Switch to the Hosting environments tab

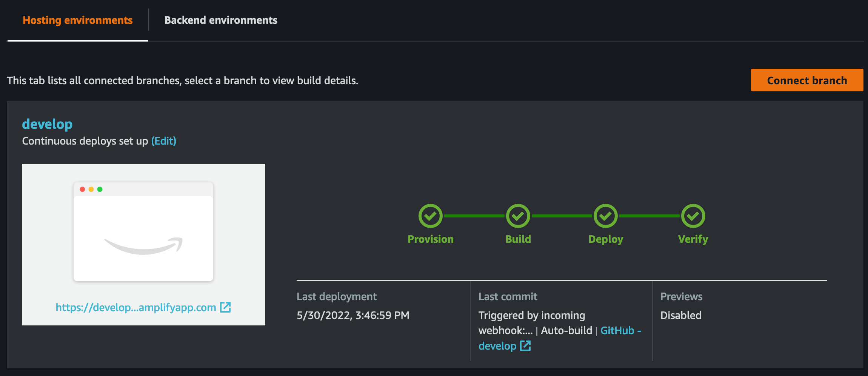(78, 20)
